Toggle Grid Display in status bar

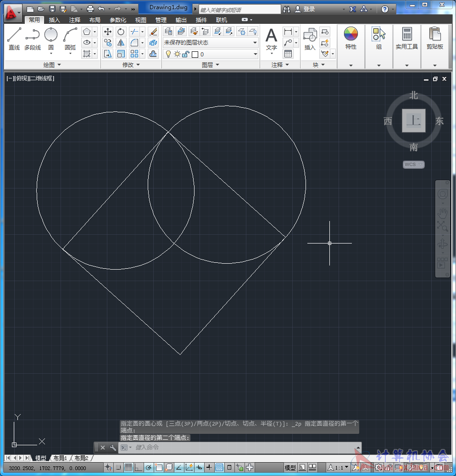[128, 467]
